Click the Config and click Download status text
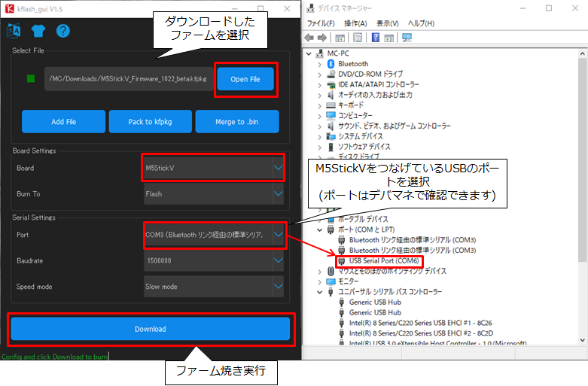 (x=54, y=357)
